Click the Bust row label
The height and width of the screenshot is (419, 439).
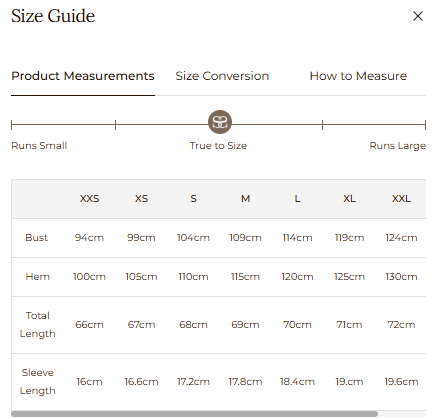point(37,238)
